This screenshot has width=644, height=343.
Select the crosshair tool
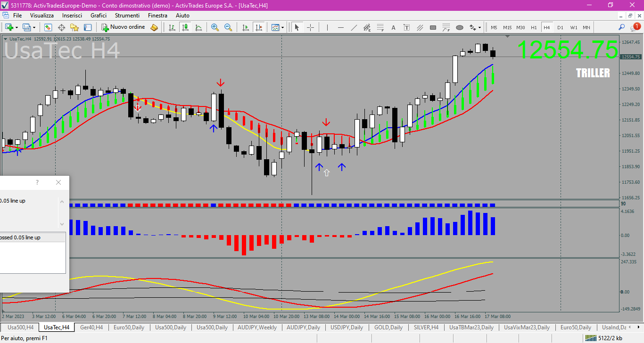(310, 27)
